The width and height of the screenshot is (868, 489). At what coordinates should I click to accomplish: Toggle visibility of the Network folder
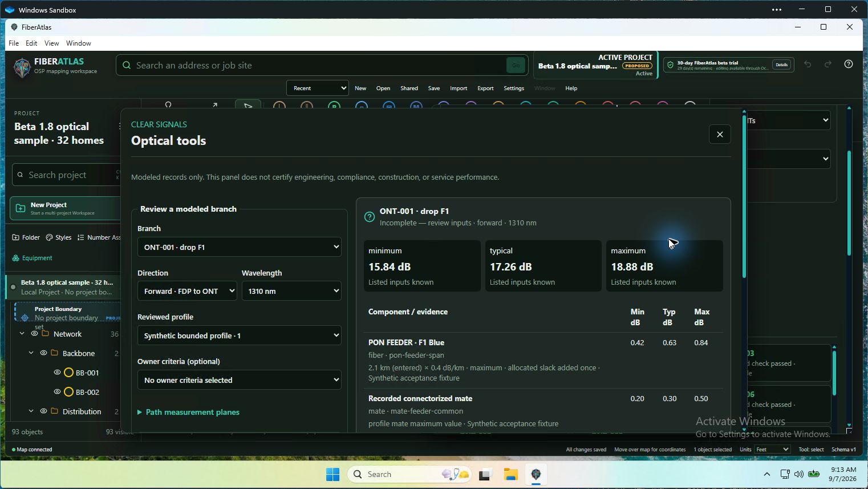[34, 334]
